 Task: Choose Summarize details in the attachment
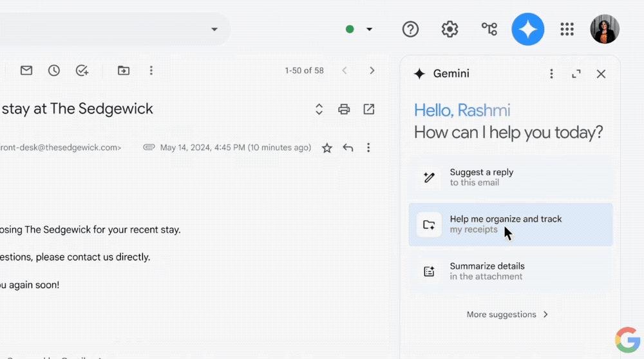pos(511,271)
